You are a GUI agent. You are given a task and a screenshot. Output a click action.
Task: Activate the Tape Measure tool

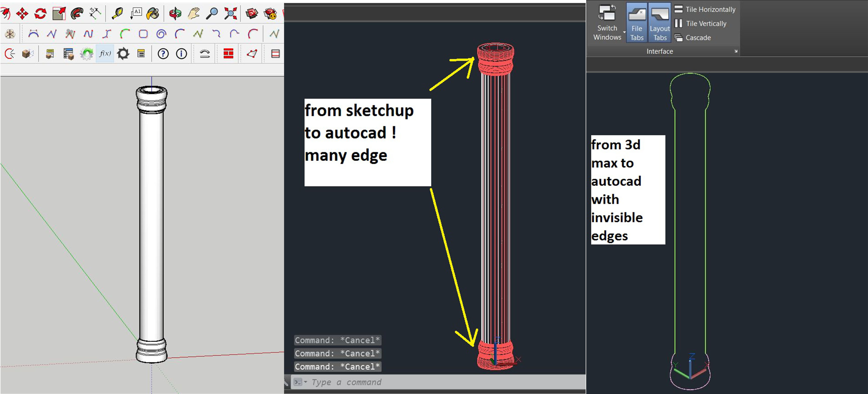click(118, 13)
